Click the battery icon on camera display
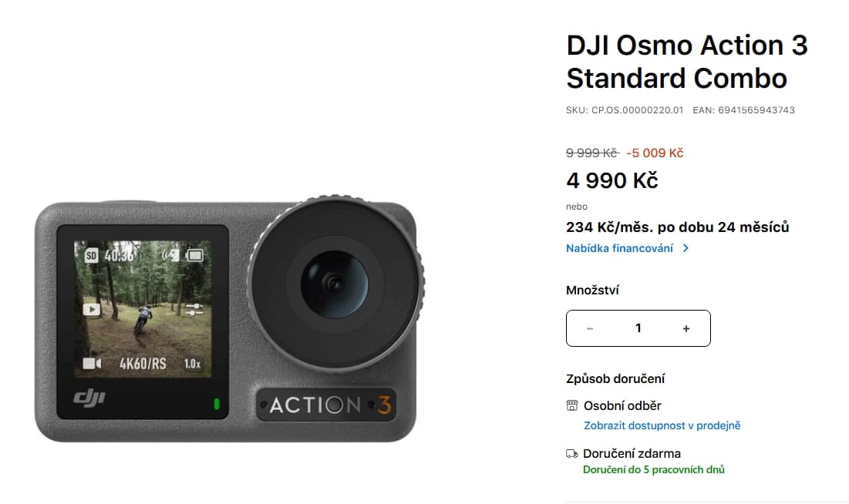849x504 pixels. click(x=194, y=255)
